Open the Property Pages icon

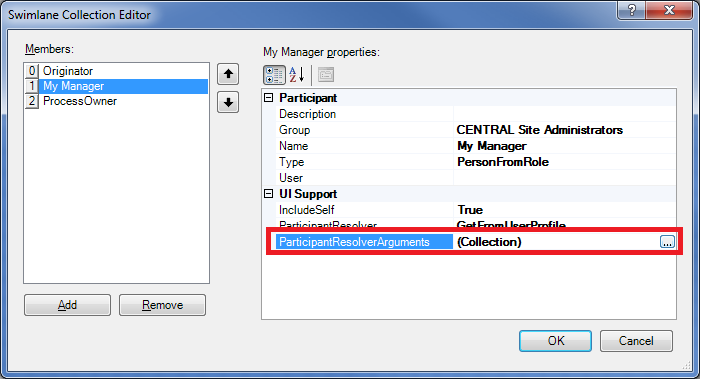click(x=326, y=75)
